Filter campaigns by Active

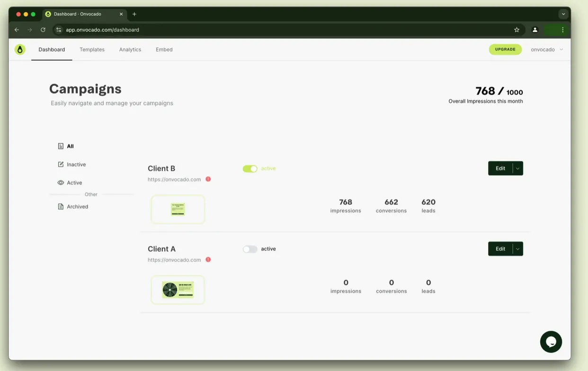click(x=74, y=183)
